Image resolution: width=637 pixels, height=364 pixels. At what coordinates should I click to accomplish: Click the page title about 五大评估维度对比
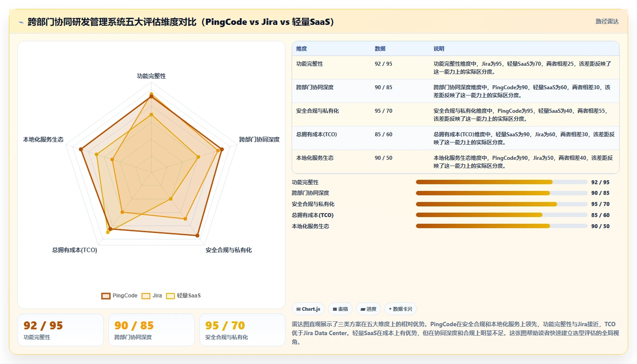click(x=181, y=22)
